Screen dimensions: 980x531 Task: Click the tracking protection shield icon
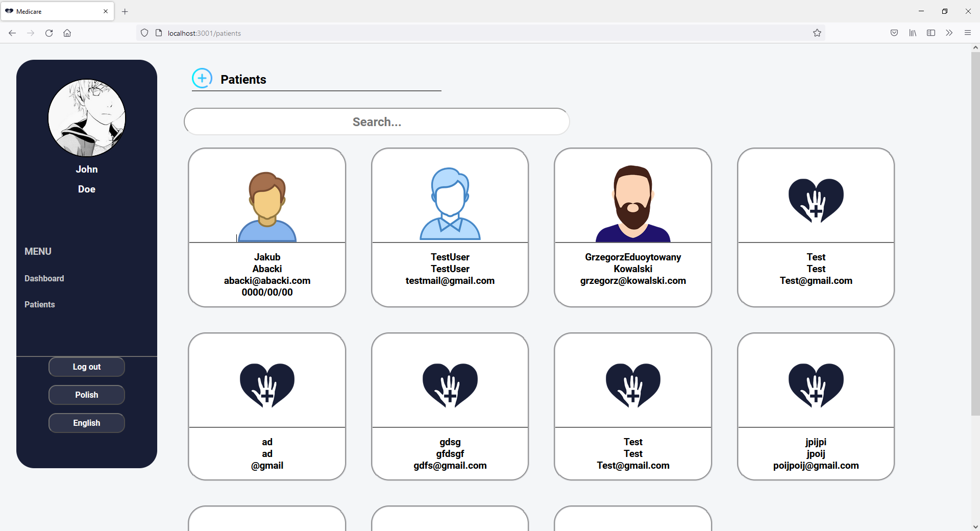pyautogui.click(x=144, y=33)
